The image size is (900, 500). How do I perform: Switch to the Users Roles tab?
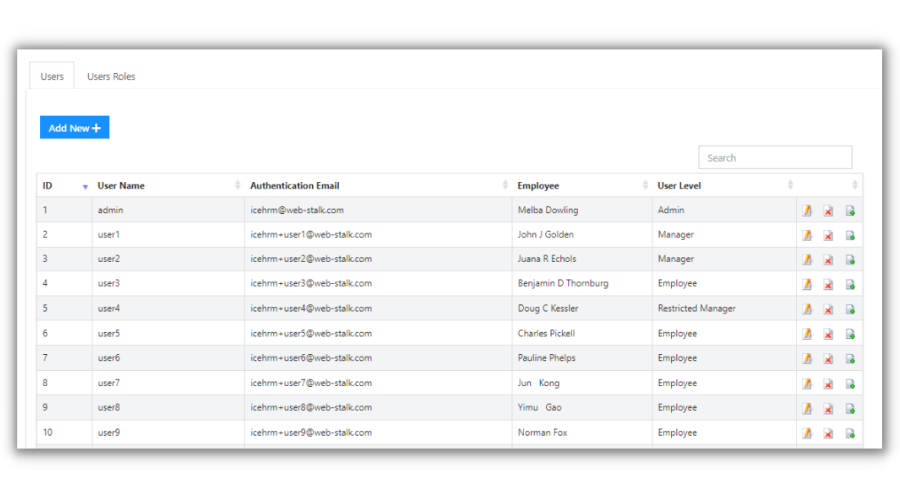pyautogui.click(x=111, y=77)
